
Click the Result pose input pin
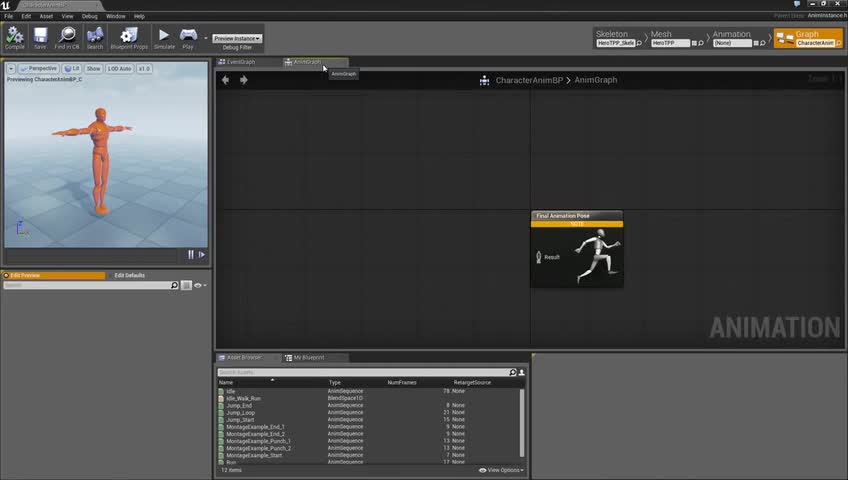(x=539, y=257)
